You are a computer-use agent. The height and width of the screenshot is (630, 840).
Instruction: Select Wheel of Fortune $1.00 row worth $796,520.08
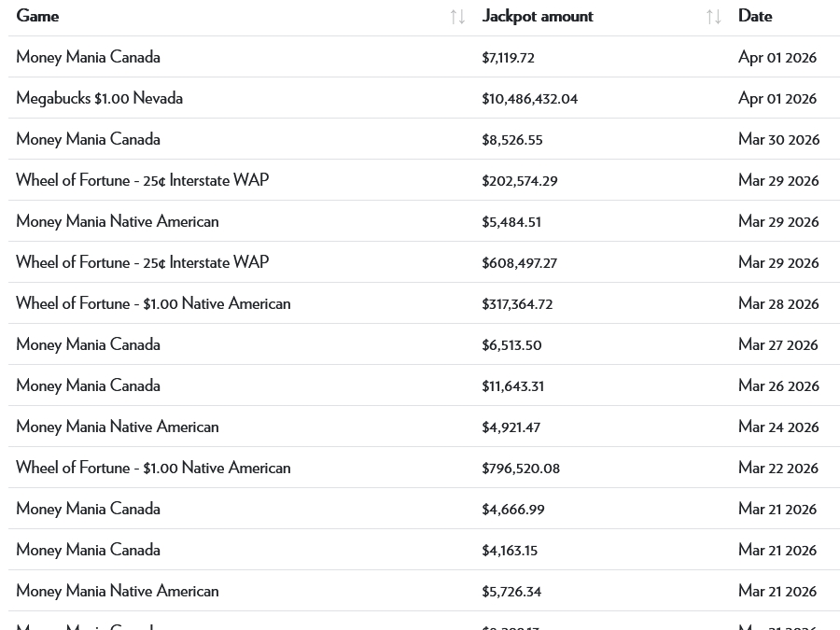(153, 468)
